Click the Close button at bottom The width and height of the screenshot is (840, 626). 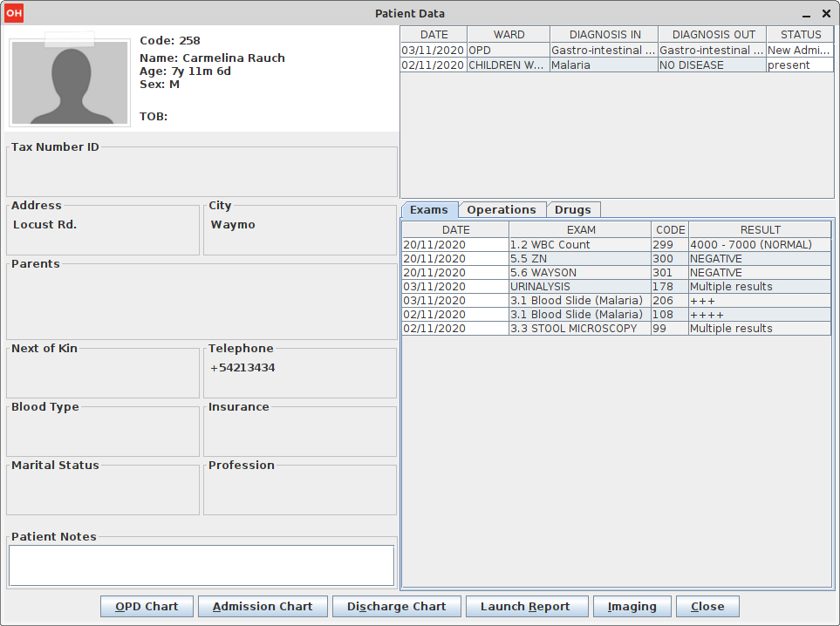tap(707, 607)
